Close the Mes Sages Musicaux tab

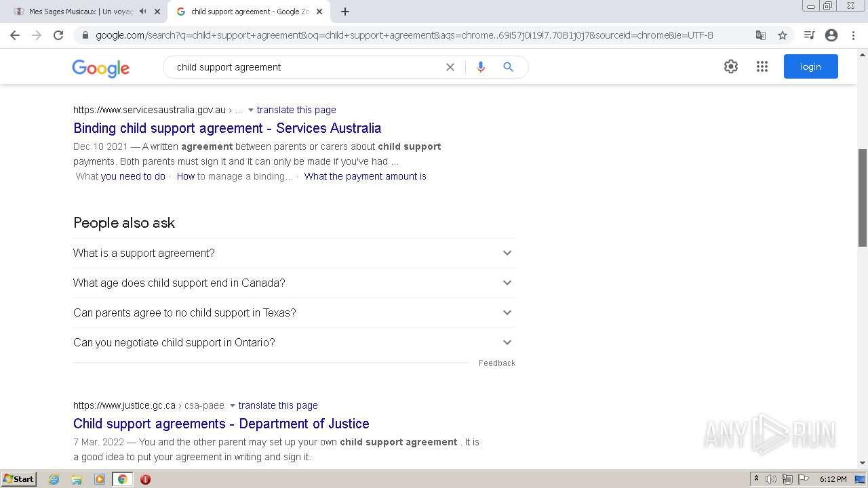[157, 12]
